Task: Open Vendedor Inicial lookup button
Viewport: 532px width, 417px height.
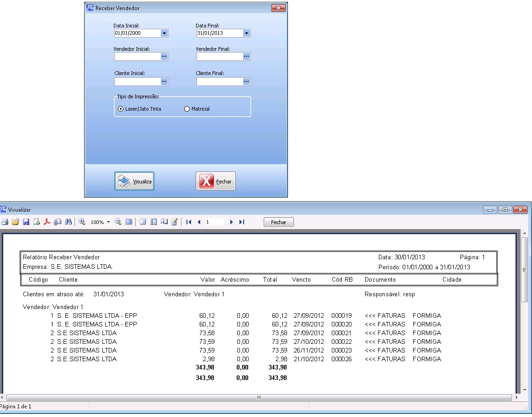Action: [164, 56]
